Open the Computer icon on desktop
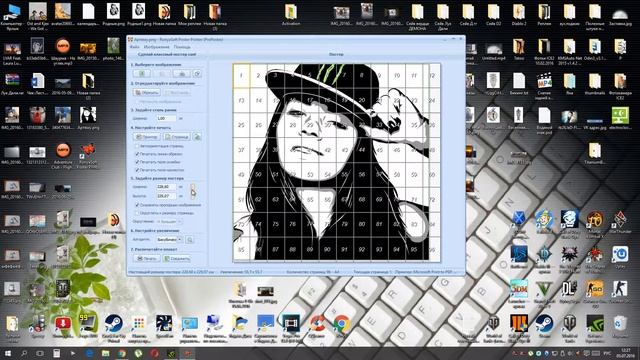Viewport: 640px width, 360px height. click(x=12, y=16)
